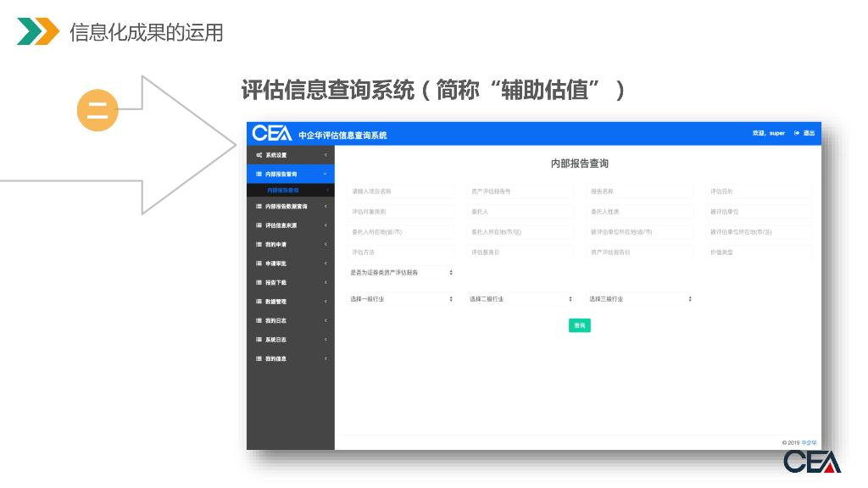
Task: Click the 报告名称 input field
Action: click(641, 191)
